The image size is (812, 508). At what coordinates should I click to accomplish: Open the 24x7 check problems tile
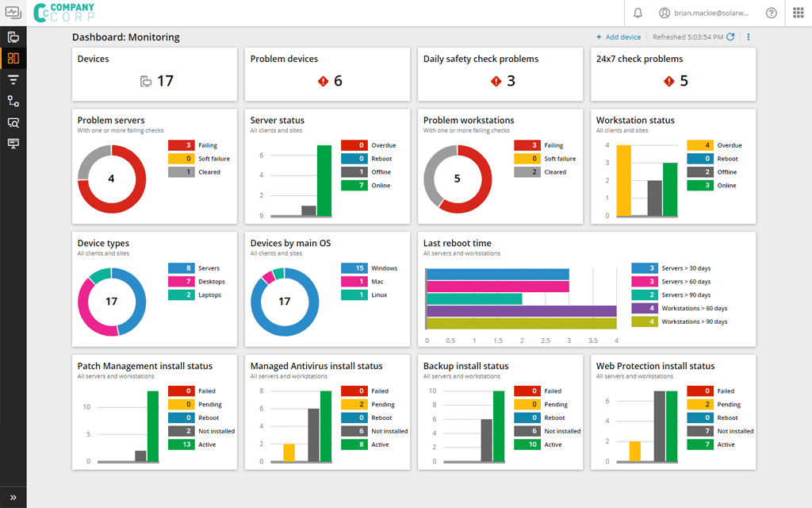(672, 74)
